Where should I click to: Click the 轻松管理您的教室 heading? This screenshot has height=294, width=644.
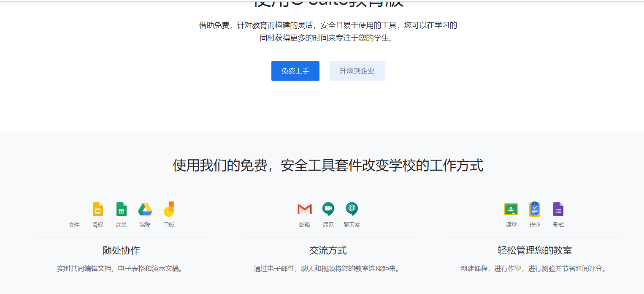pos(535,250)
